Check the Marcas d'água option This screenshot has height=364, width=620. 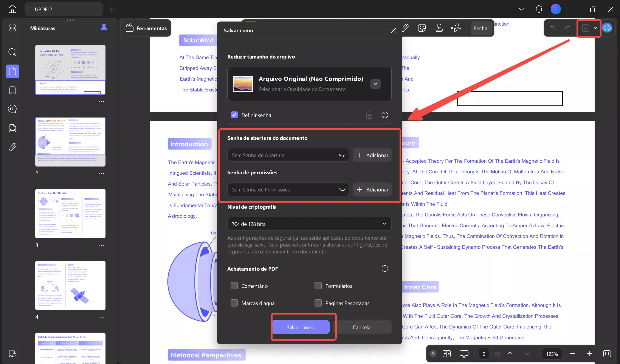click(x=234, y=303)
